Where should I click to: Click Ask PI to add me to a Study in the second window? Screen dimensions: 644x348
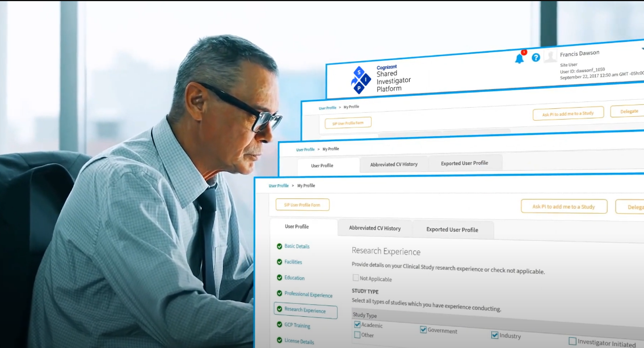(568, 114)
